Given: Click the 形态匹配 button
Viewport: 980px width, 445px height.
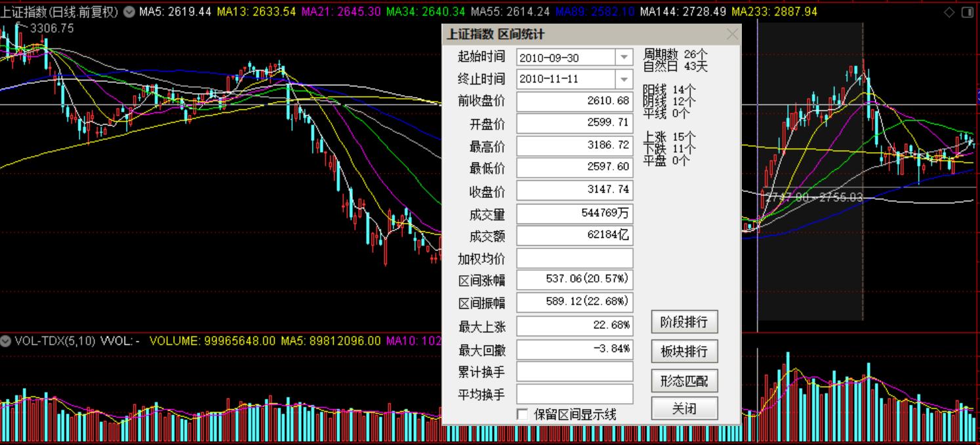Looking at the screenshot, I should [x=684, y=380].
